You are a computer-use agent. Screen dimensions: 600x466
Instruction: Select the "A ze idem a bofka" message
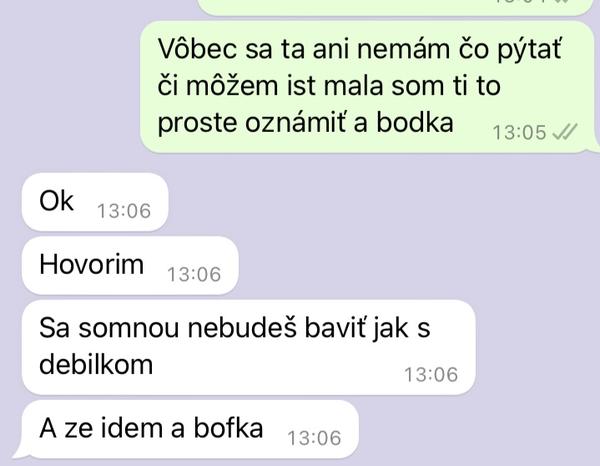(x=190, y=429)
